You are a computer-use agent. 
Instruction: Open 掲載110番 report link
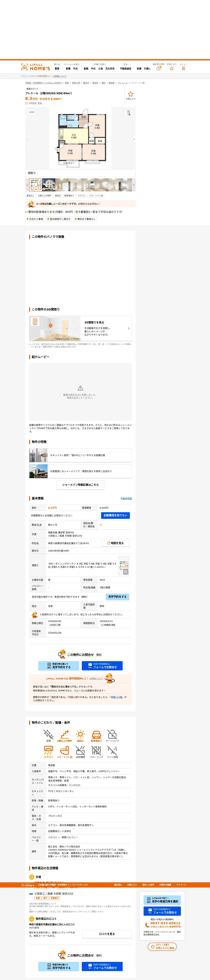pos(116,697)
